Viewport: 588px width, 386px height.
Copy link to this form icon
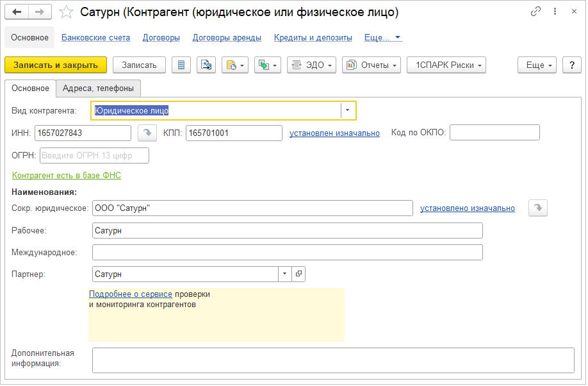[x=535, y=12]
